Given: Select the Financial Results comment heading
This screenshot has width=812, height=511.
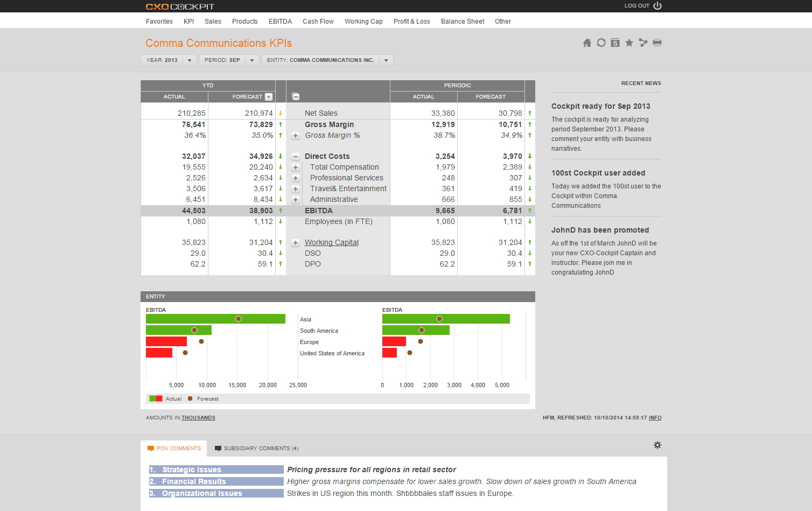Looking at the screenshot, I should 216,481.
